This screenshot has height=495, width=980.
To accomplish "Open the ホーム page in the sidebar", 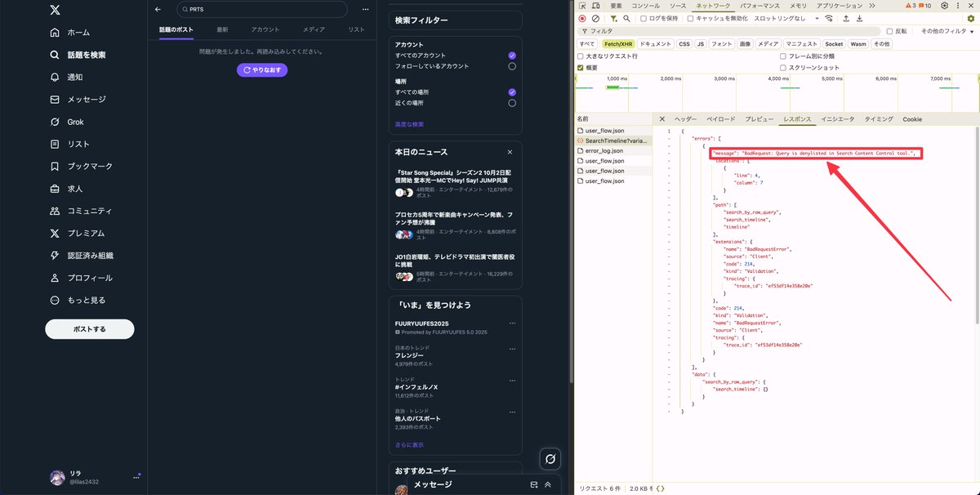I will pyautogui.click(x=70, y=33).
